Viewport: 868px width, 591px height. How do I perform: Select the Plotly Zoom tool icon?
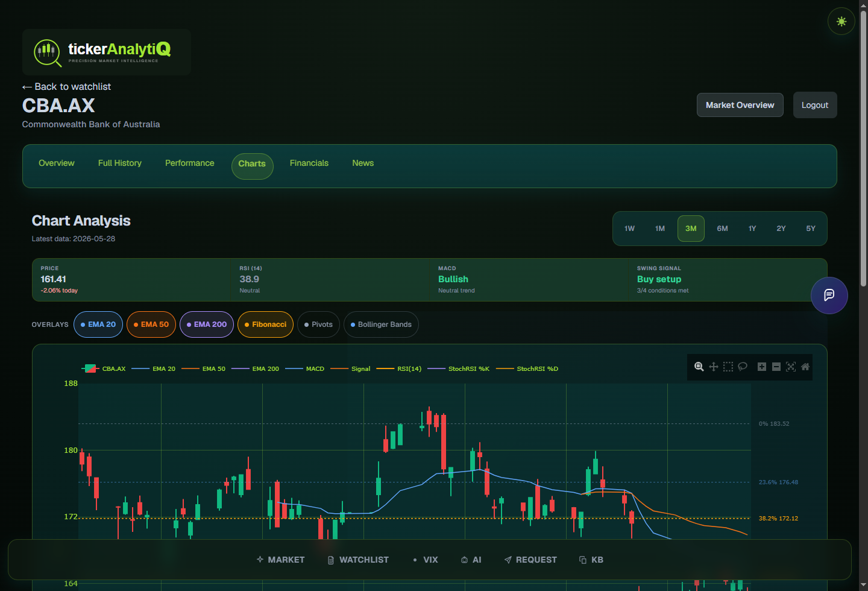click(699, 367)
